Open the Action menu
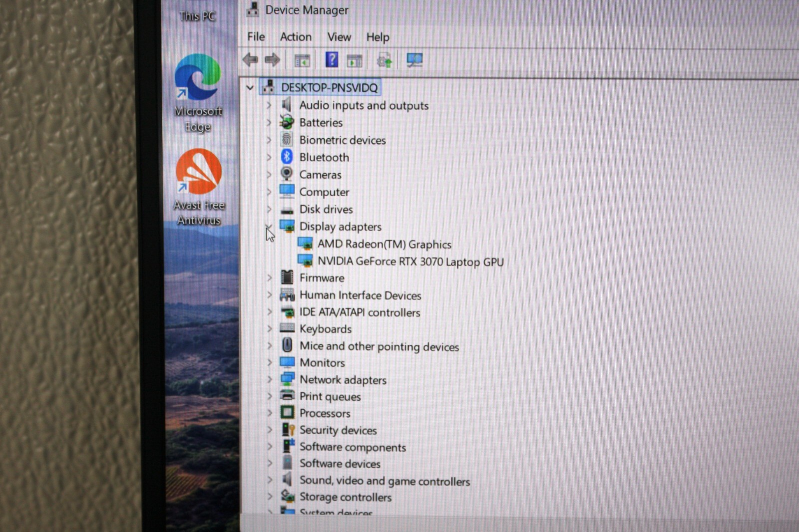This screenshot has height=532, width=799. coord(296,36)
